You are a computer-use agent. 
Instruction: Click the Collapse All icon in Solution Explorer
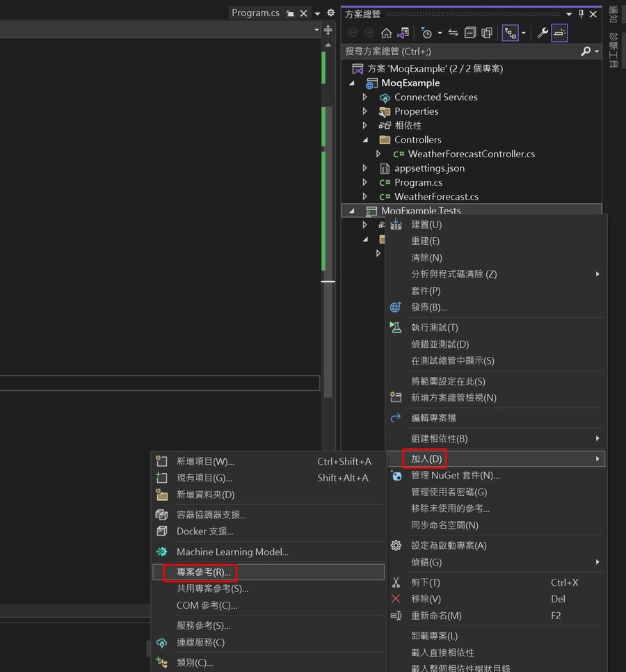470,33
